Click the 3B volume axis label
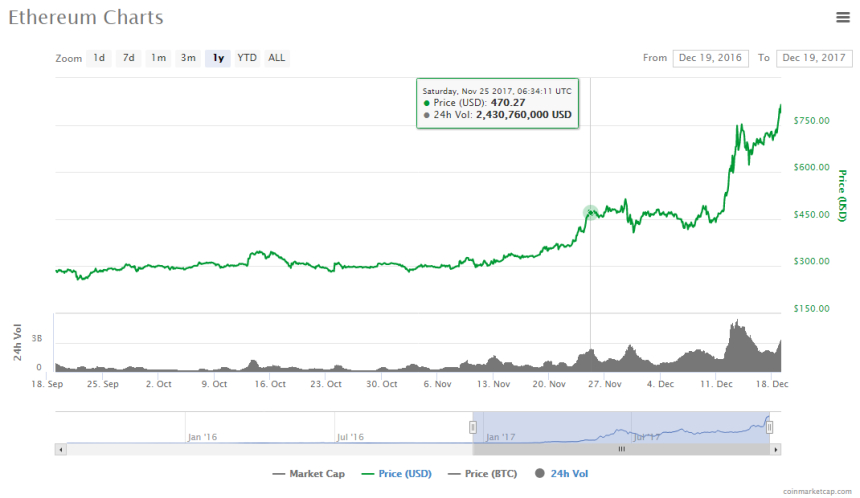The height and width of the screenshot is (498, 860). [x=37, y=338]
